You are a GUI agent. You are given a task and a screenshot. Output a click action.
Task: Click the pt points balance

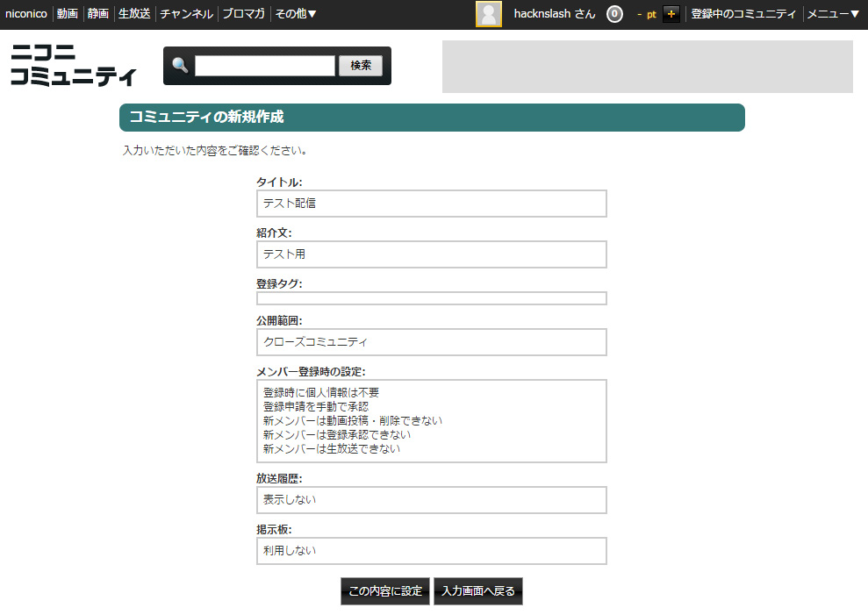click(x=647, y=14)
